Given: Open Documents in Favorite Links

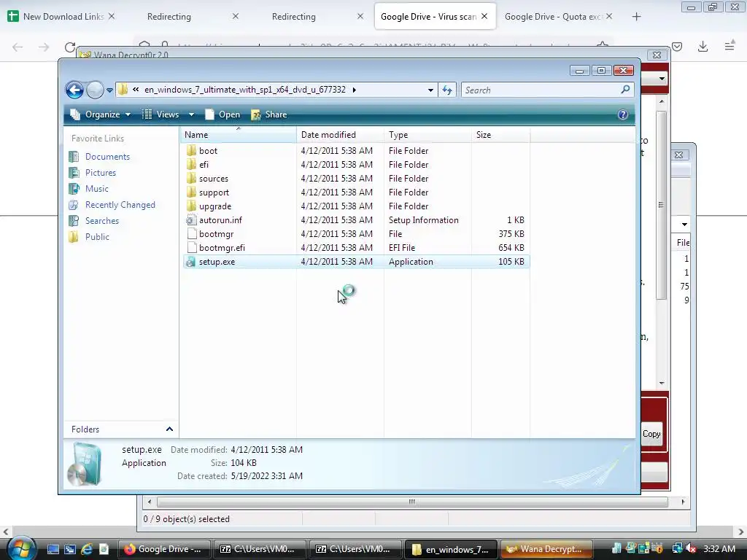Looking at the screenshot, I should tap(107, 157).
